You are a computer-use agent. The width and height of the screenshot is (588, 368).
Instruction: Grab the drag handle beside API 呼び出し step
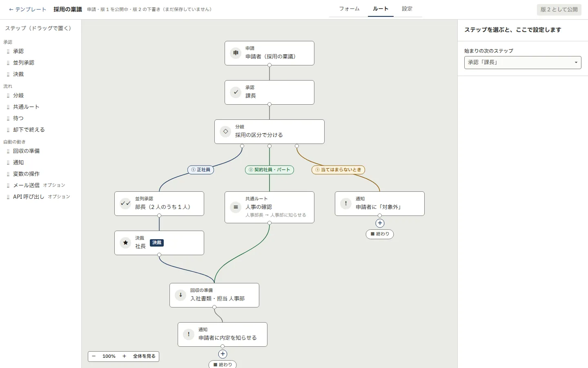8,197
